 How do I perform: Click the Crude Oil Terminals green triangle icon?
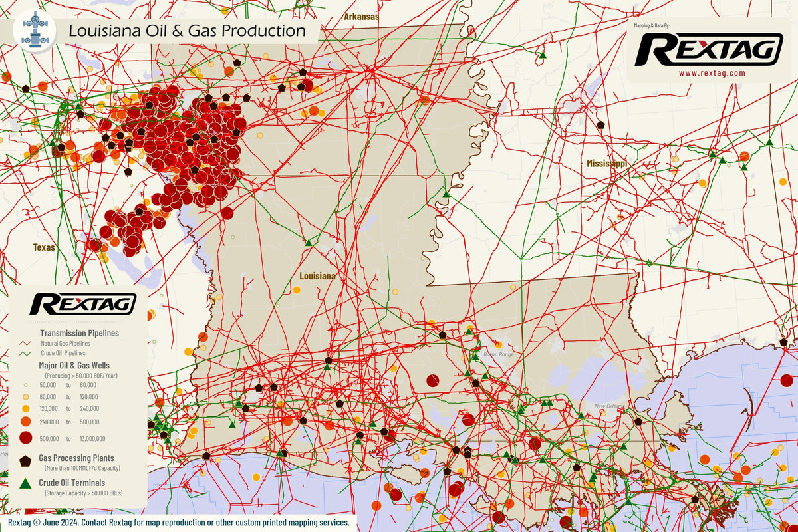(25, 484)
